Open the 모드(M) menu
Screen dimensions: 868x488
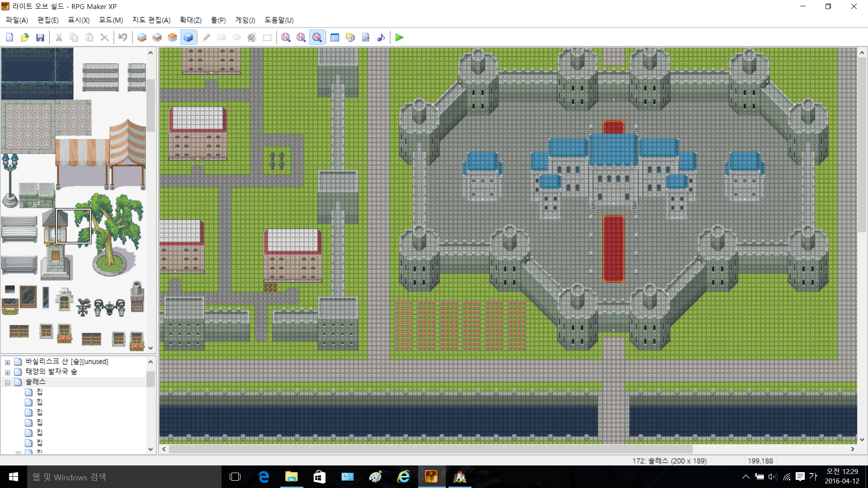(111, 20)
